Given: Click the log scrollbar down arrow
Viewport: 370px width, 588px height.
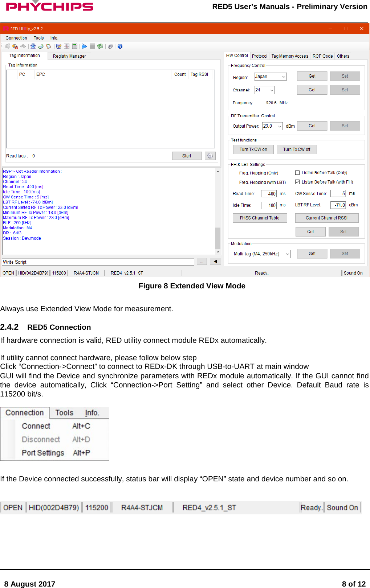Looking at the screenshot, I should 218,252.
